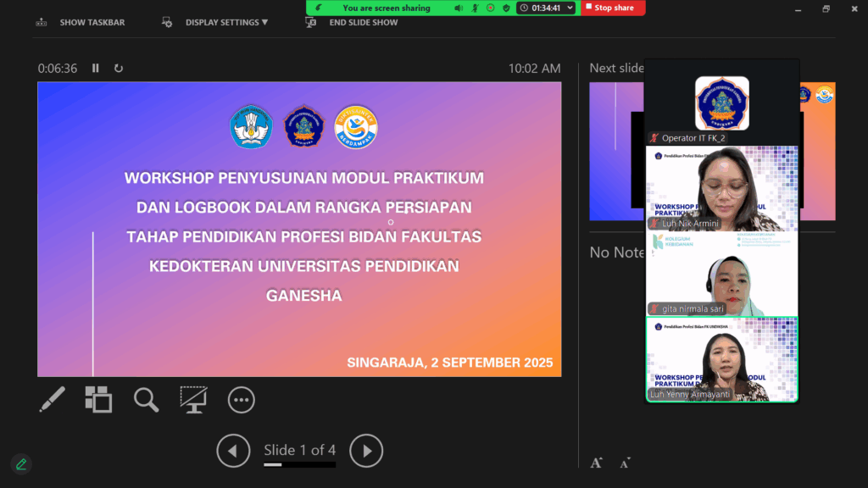The width and height of the screenshot is (868, 488).
Task: Click the Show Taskbar icon
Action: [41, 22]
